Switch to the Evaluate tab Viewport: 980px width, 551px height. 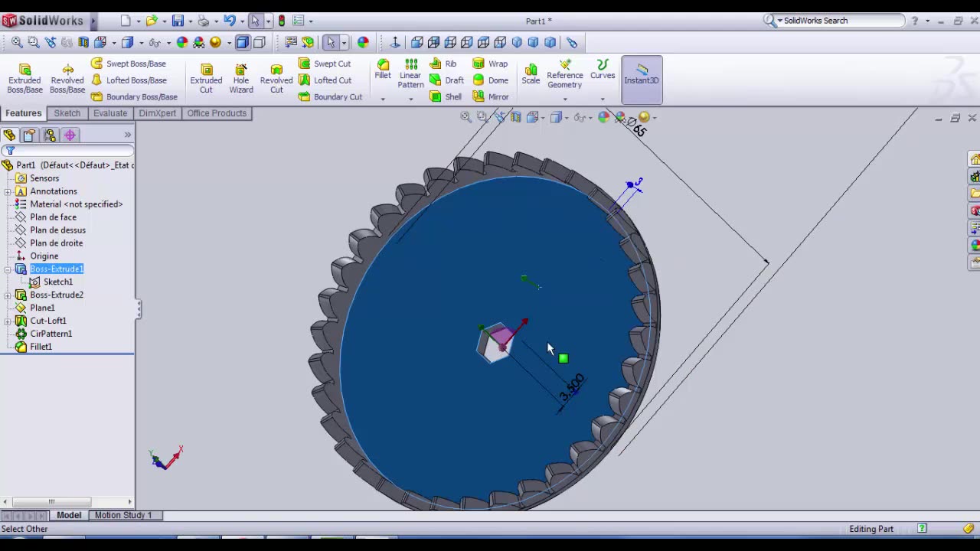110,113
